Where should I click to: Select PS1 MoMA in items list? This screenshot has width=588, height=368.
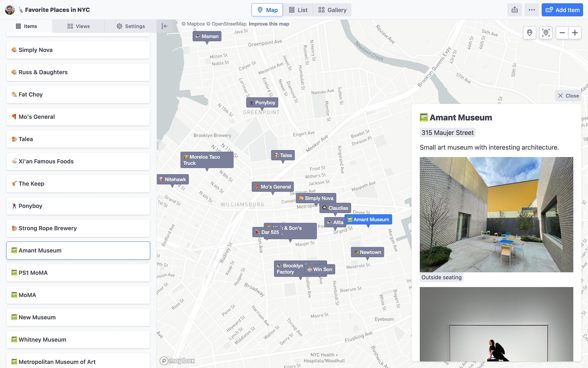click(78, 273)
